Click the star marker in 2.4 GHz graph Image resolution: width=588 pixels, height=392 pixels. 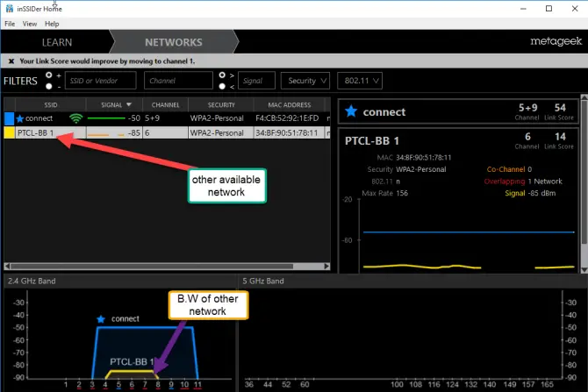point(101,319)
